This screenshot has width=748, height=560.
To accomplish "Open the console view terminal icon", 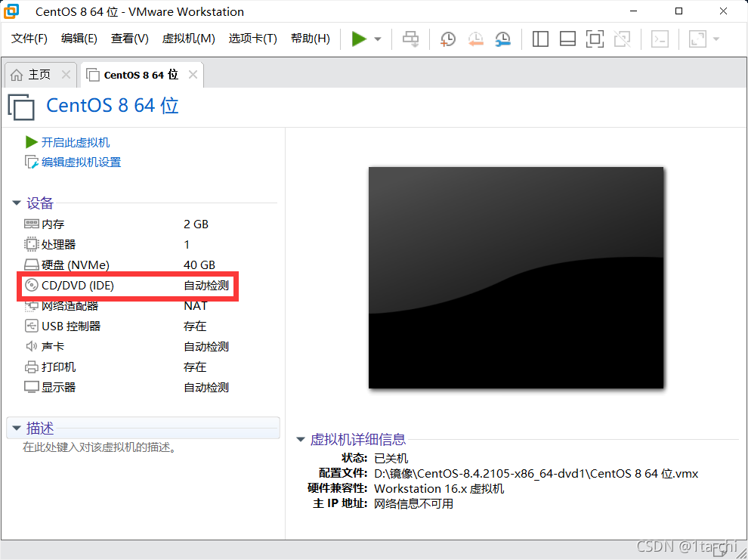I will point(660,39).
